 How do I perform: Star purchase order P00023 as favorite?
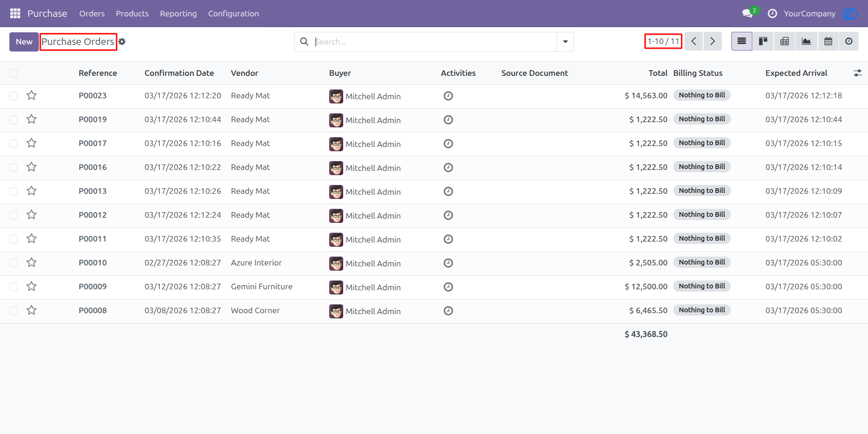click(31, 96)
